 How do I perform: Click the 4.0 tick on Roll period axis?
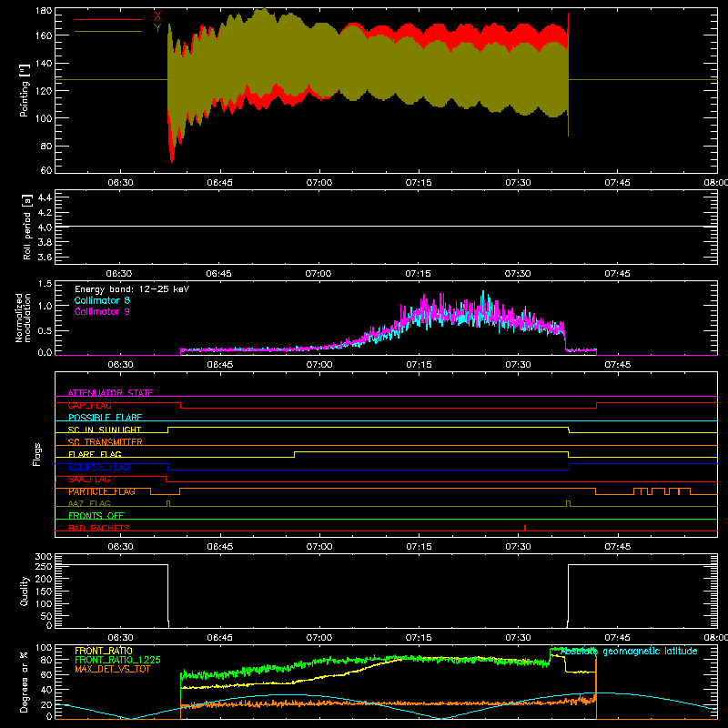click(45, 227)
